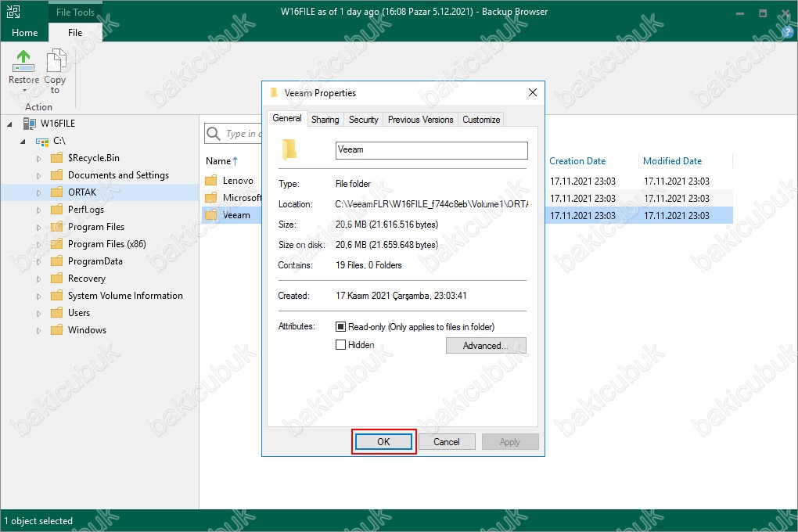This screenshot has height=532, width=798.
Task: Toggle the Hidden attribute checkbox
Action: (x=340, y=345)
